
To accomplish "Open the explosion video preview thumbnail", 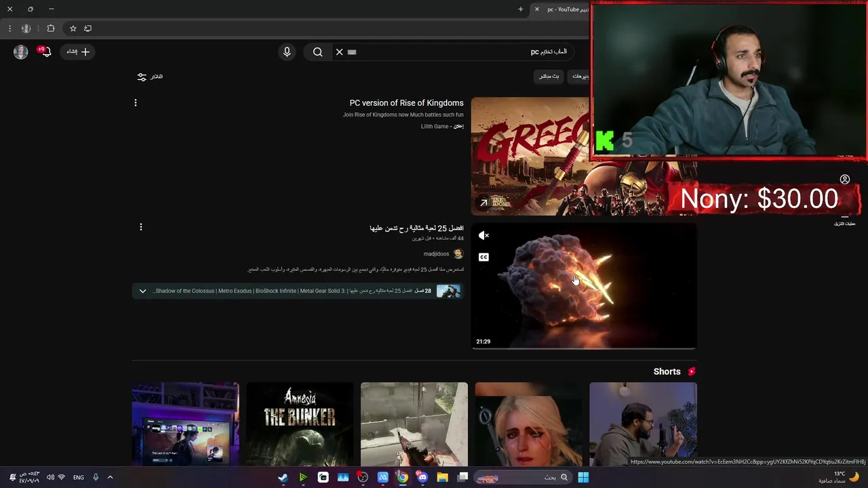I will click(584, 286).
